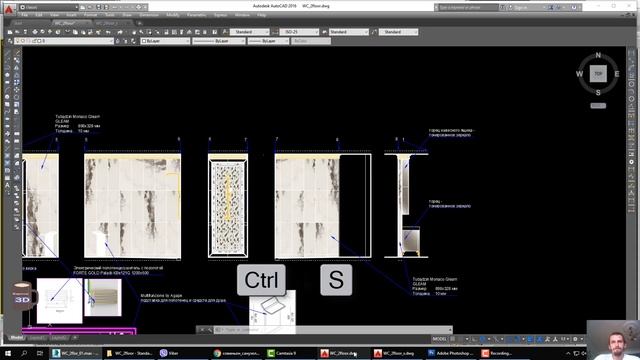Select the Polygon draw tool
This screenshot has width=640, height=360.
tap(7, 75)
